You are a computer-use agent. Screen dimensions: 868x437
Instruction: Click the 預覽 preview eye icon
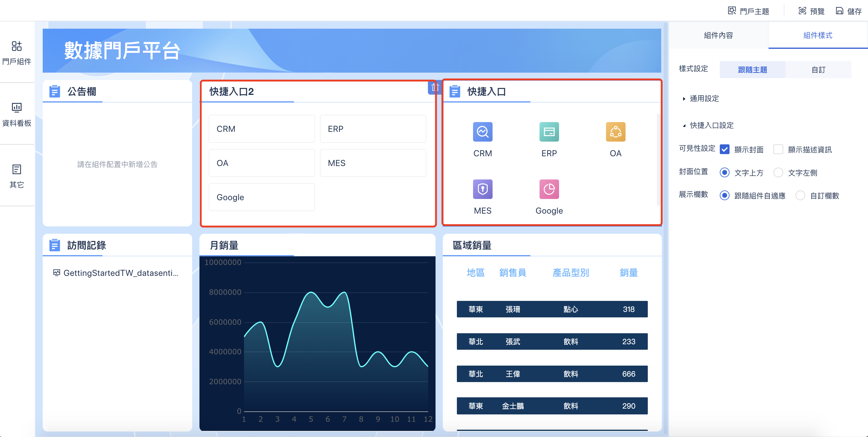click(x=802, y=11)
